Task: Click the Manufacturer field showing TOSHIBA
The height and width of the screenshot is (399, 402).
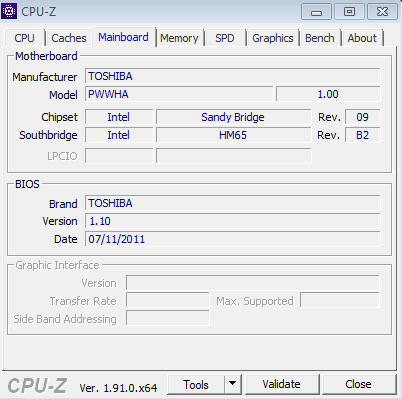Action: (233, 76)
